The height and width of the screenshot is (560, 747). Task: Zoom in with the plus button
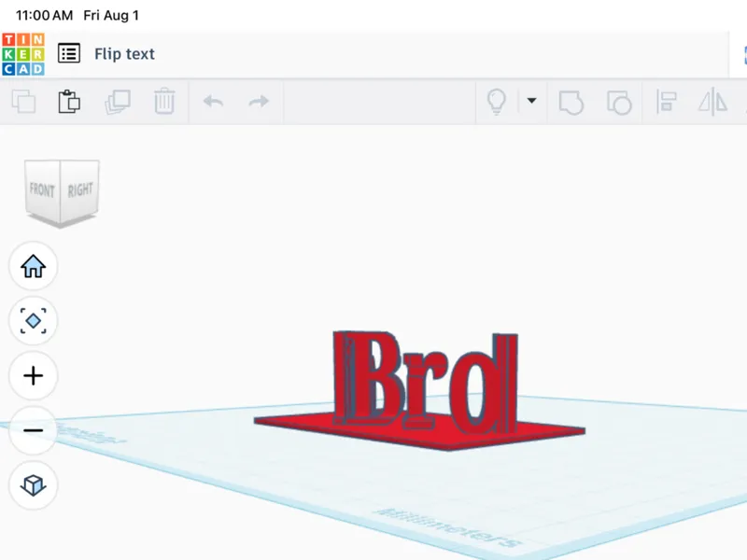point(34,376)
